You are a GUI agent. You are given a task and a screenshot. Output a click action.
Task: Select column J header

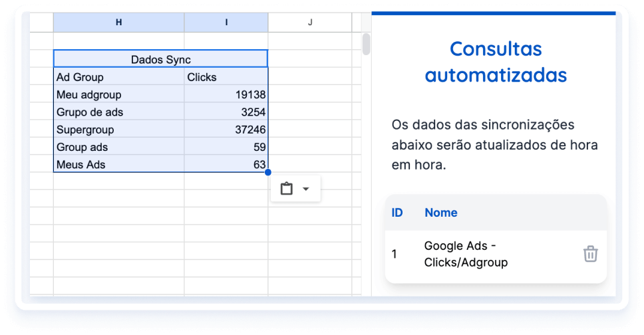click(310, 23)
